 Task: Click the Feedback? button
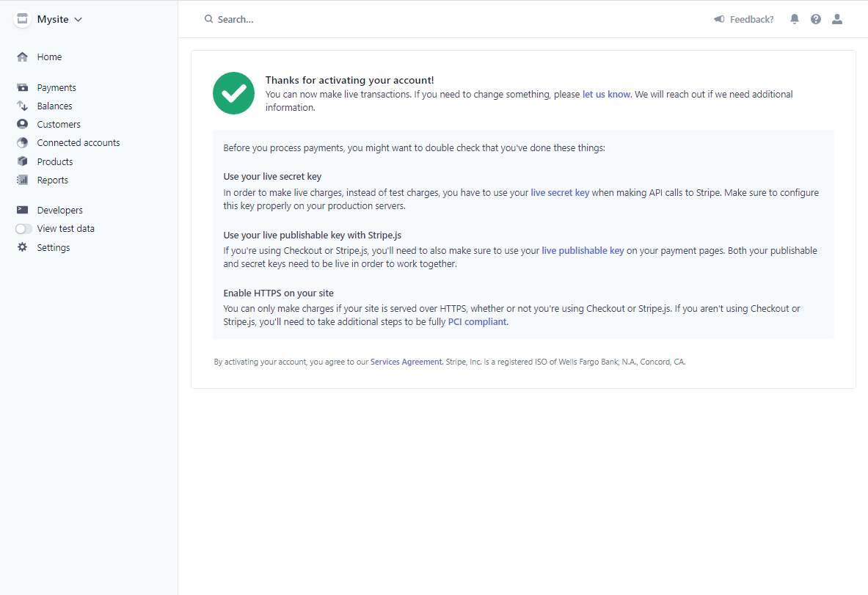point(744,19)
